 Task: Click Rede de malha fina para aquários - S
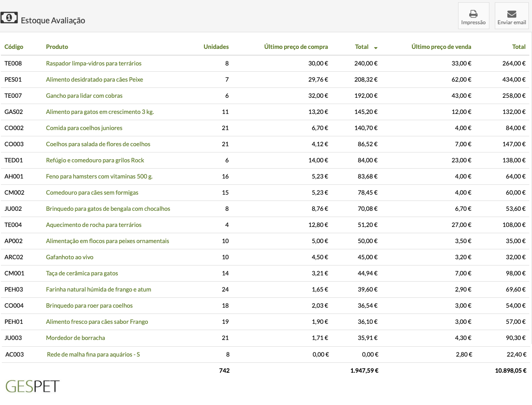[93, 354]
